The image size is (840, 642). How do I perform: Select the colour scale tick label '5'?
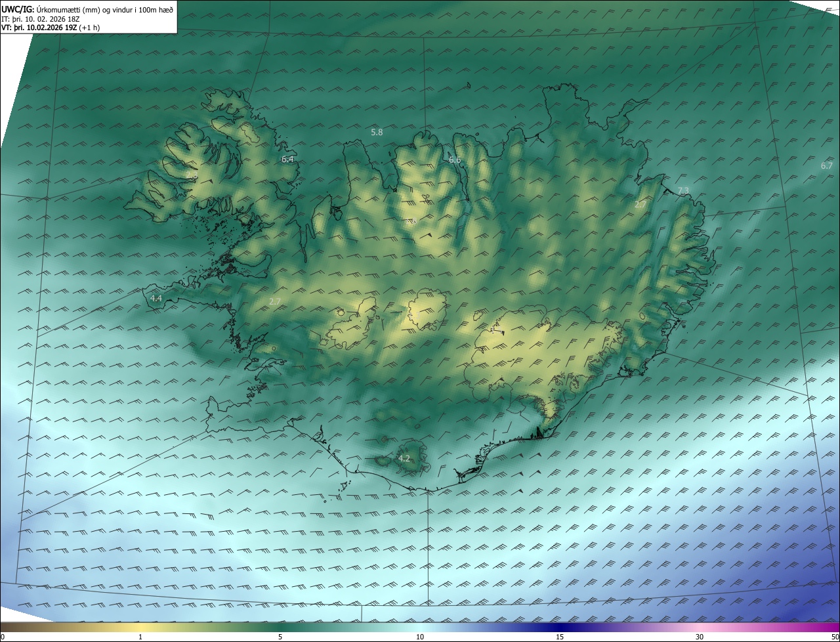[x=280, y=637]
